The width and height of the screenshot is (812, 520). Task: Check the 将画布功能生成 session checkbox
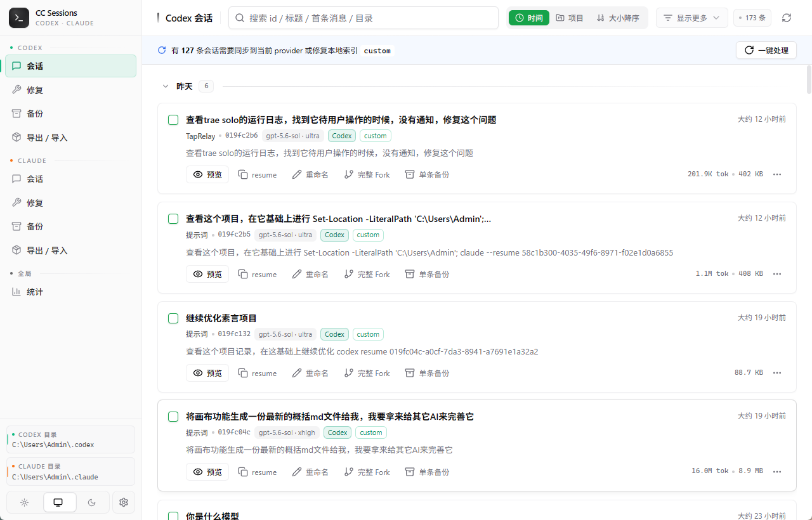pyautogui.click(x=173, y=417)
